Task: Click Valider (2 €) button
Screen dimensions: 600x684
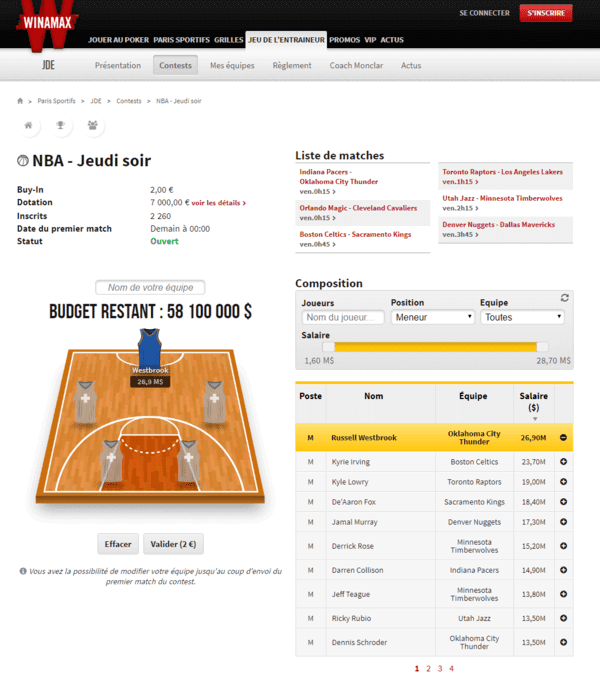Action: pyautogui.click(x=173, y=544)
